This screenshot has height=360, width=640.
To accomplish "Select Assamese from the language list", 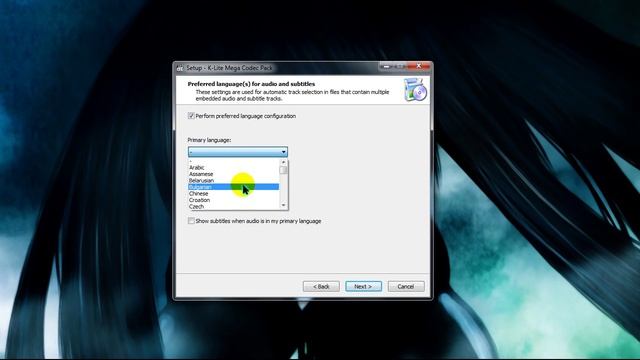I will [x=233, y=174].
